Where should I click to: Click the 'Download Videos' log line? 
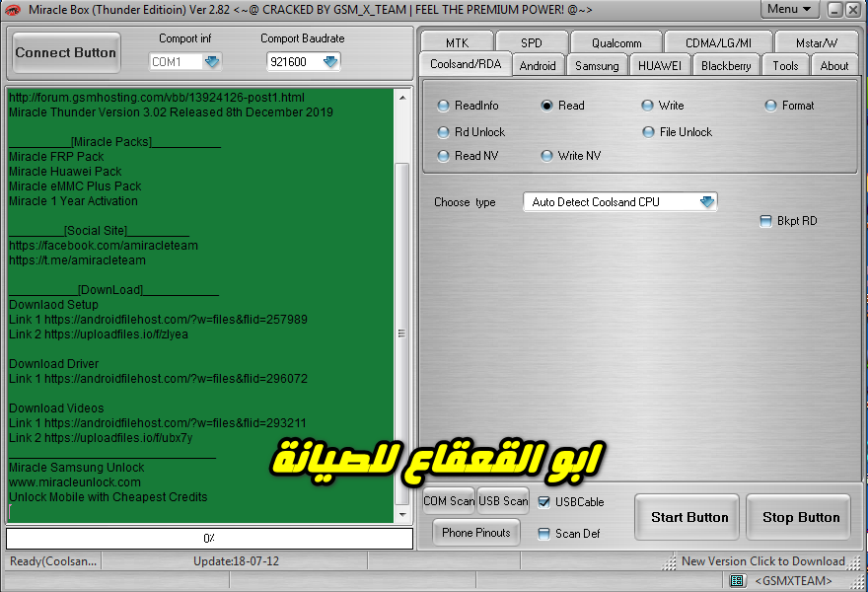(x=56, y=408)
